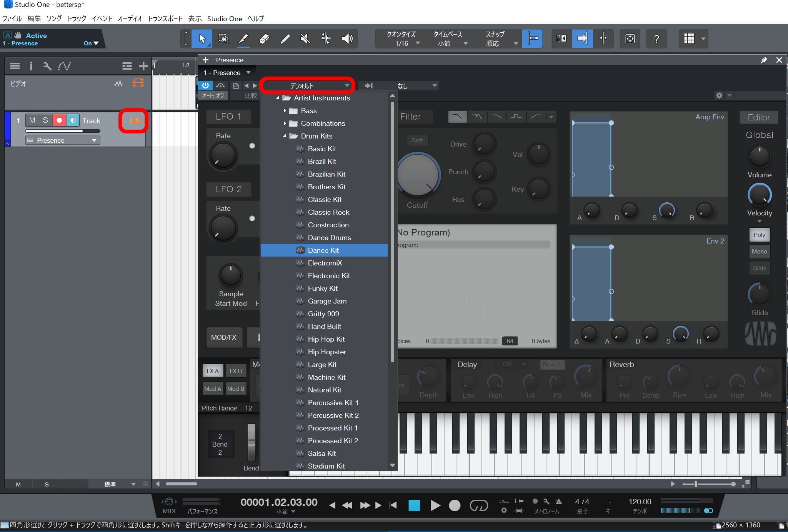Screen dimensions: 788x532
Task: Toggle monitor on Track 1
Action: [73, 120]
